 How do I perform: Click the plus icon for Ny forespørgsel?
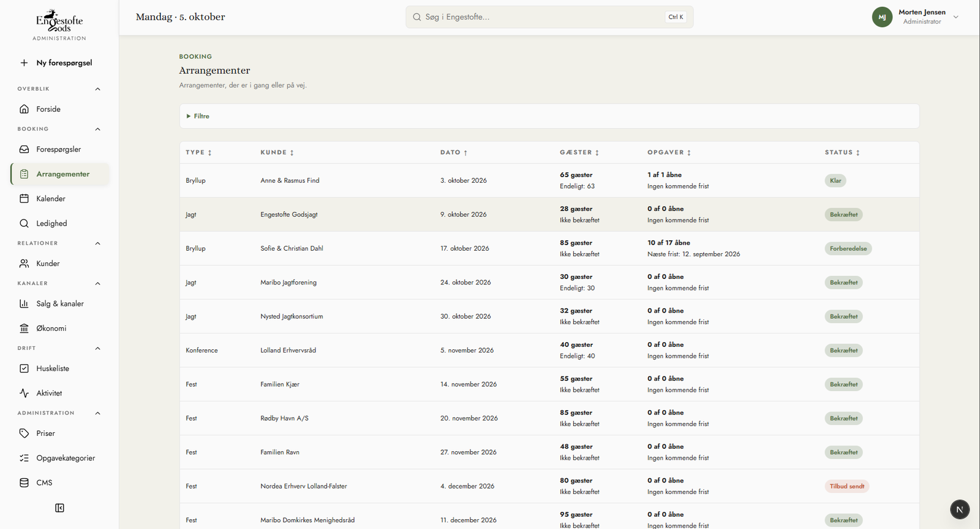(x=24, y=63)
